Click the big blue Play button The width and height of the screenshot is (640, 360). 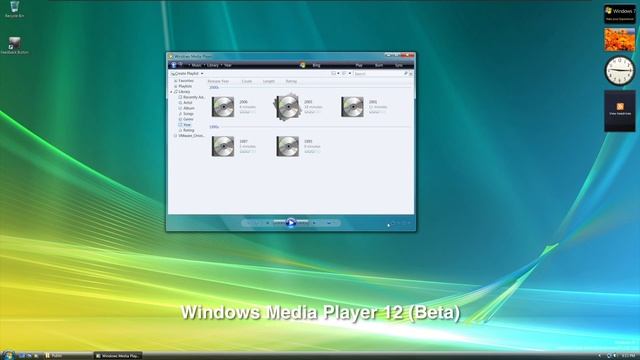[x=291, y=223]
